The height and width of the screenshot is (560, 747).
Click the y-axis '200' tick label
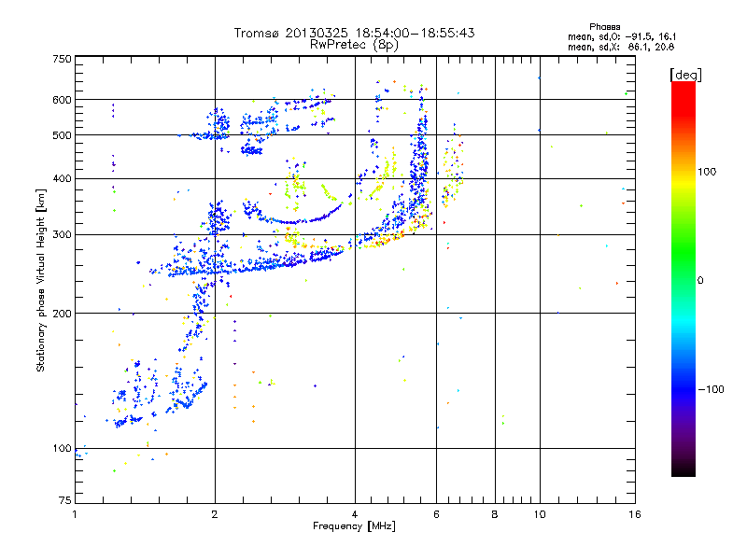coord(62,314)
